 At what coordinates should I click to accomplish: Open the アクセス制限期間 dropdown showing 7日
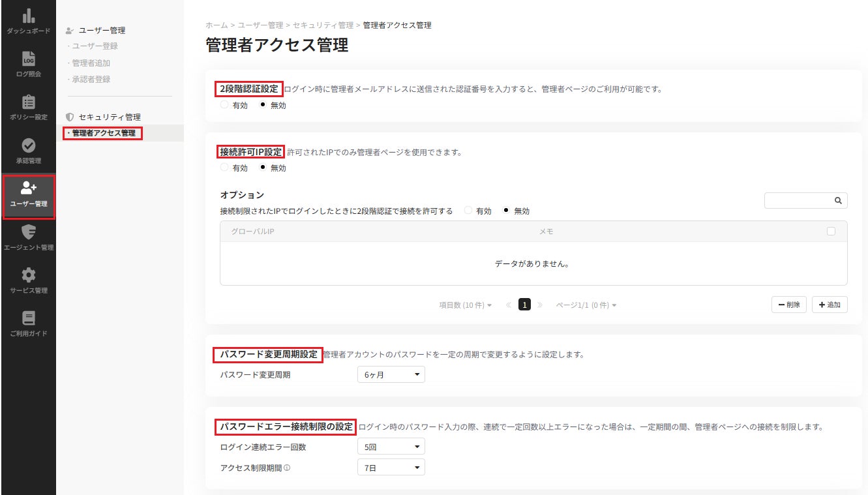coord(391,468)
